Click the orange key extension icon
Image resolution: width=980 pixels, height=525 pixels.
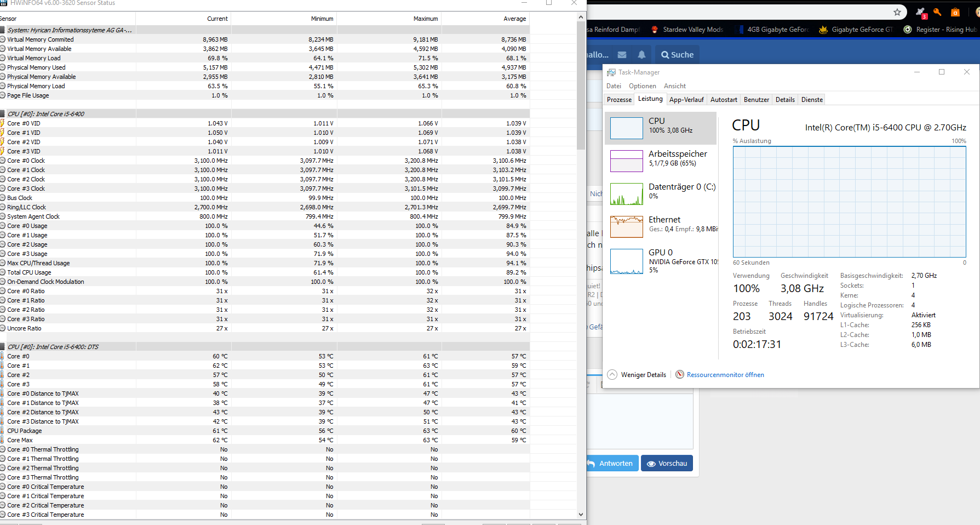point(937,12)
